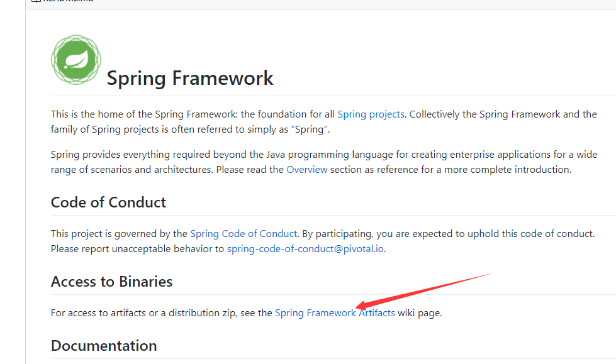The height and width of the screenshot is (364, 616).
Task: Click the spring-code-of-conduct@pivotal.io email link
Action: click(305, 249)
